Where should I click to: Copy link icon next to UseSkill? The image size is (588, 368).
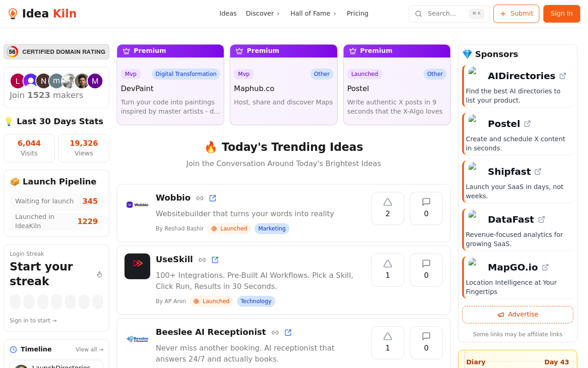click(x=202, y=260)
